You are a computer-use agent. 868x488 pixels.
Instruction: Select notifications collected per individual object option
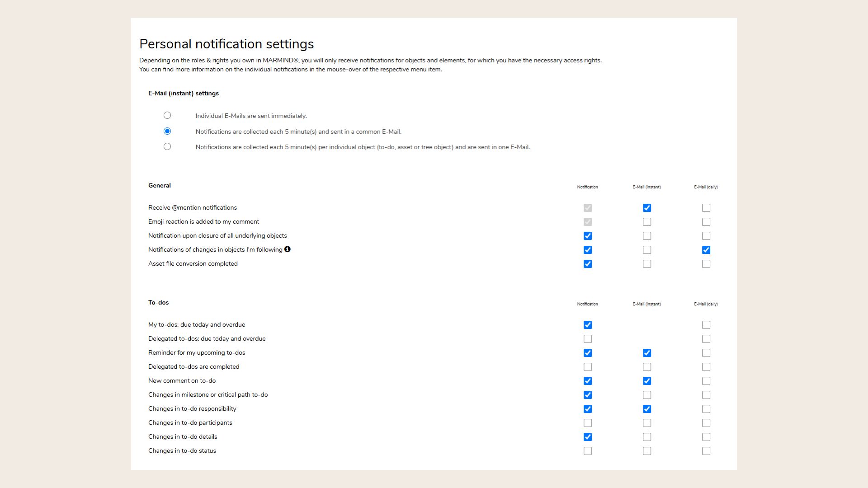click(168, 146)
